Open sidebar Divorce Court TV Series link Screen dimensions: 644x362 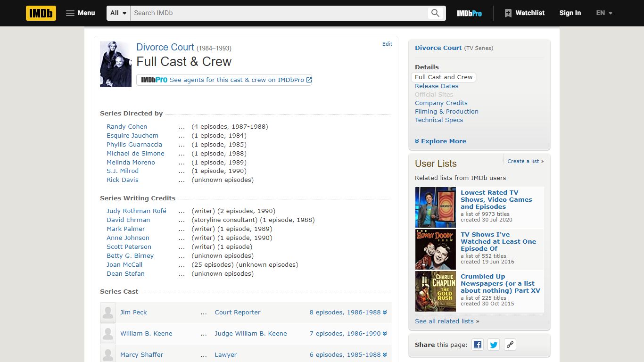[x=438, y=48]
